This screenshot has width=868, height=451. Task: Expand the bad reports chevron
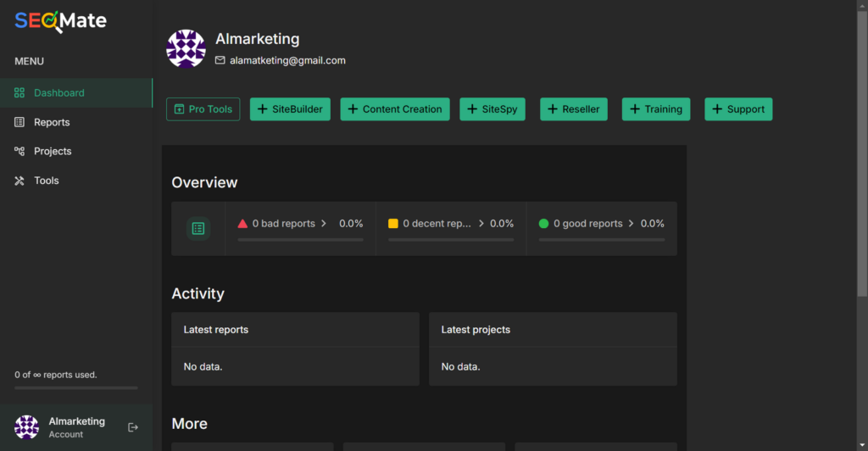pyautogui.click(x=324, y=224)
